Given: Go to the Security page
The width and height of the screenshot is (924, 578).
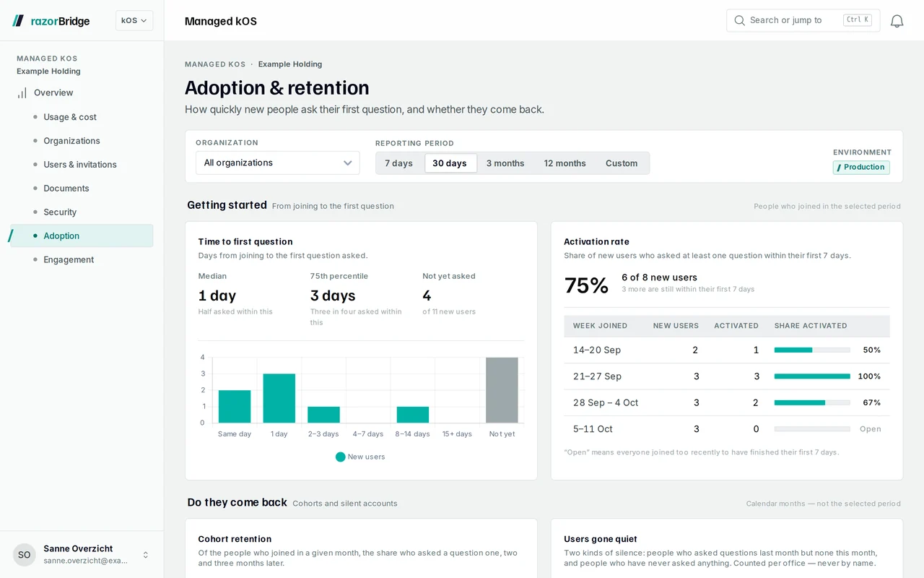Looking at the screenshot, I should tap(82, 212).
